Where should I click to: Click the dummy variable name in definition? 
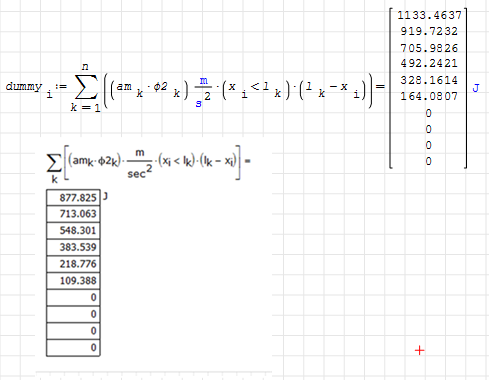pos(24,87)
